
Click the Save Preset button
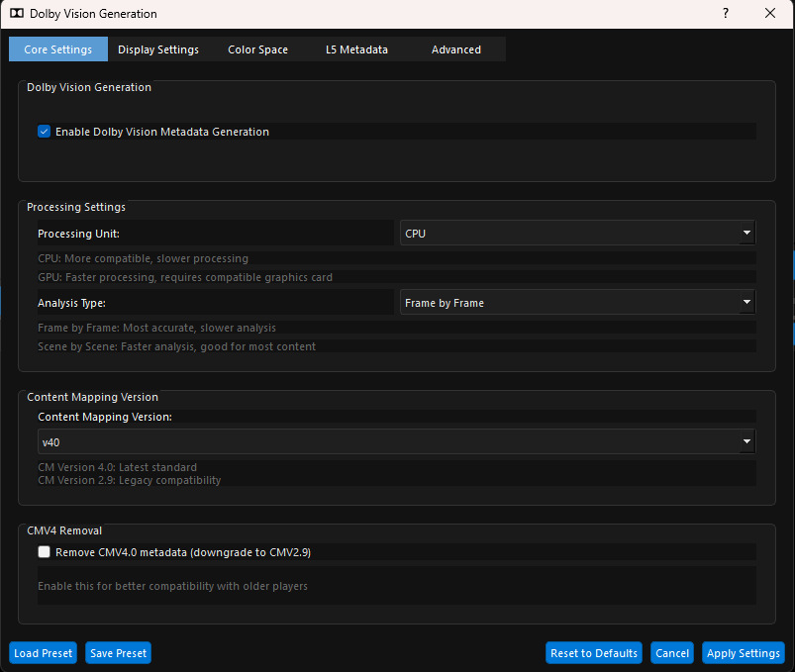click(118, 653)
